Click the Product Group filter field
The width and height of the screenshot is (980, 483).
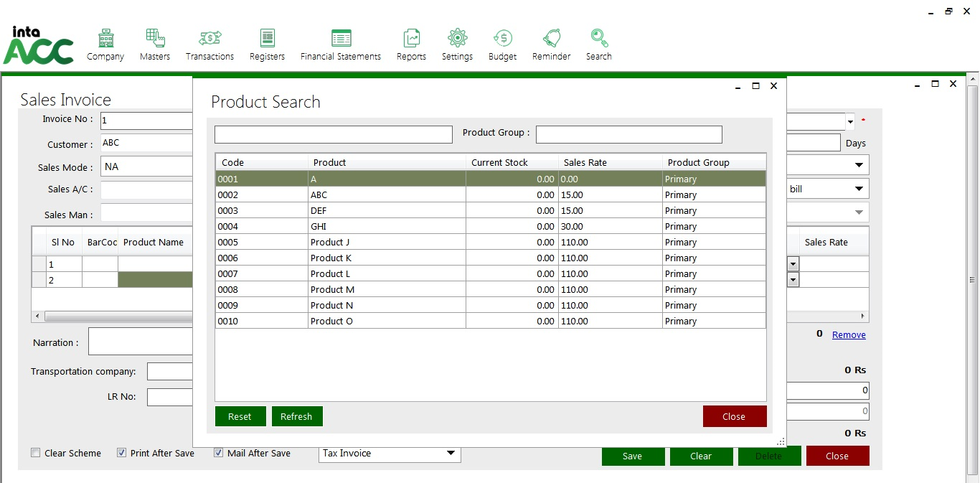tap(628, 135)
